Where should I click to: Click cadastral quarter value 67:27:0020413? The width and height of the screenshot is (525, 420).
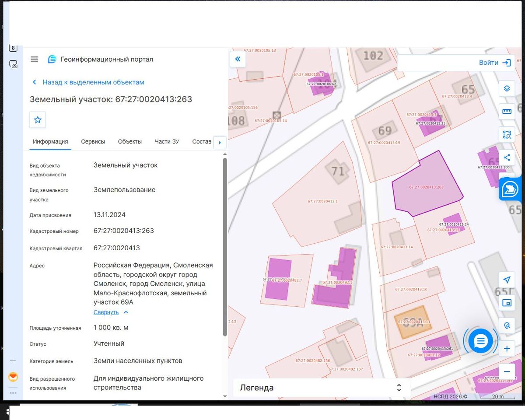[x=117, y=248]
